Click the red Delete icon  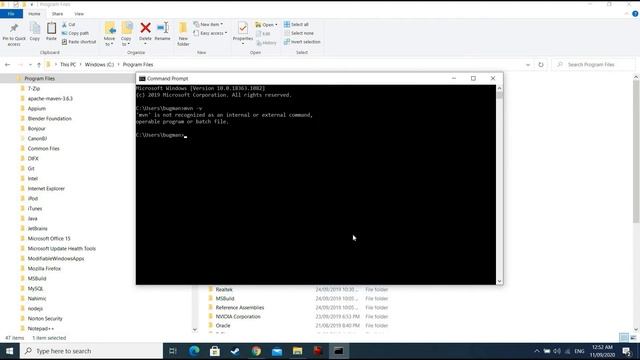[145, 28]
